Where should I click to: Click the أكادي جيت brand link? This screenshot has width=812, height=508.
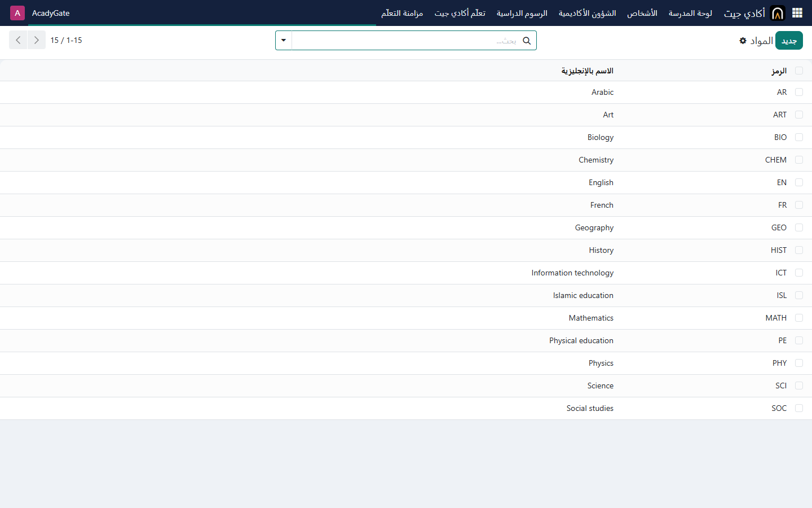pyautogui.click(x=744, y=13)
